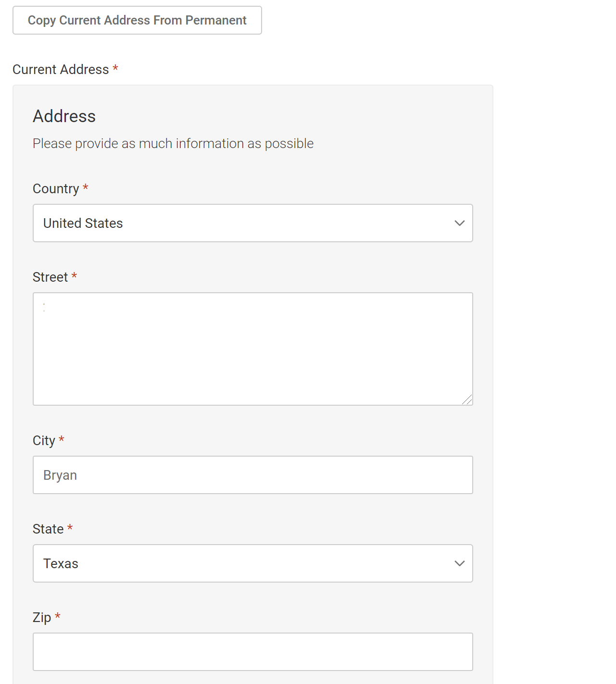Open the State dropdown showing Texas
The image size is (616, 684).
[x=253, y=563]
